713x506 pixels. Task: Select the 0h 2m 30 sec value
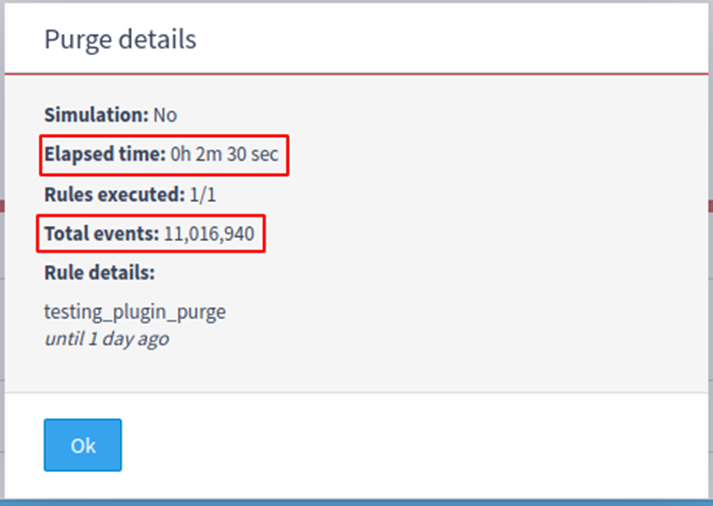[225, 155]
